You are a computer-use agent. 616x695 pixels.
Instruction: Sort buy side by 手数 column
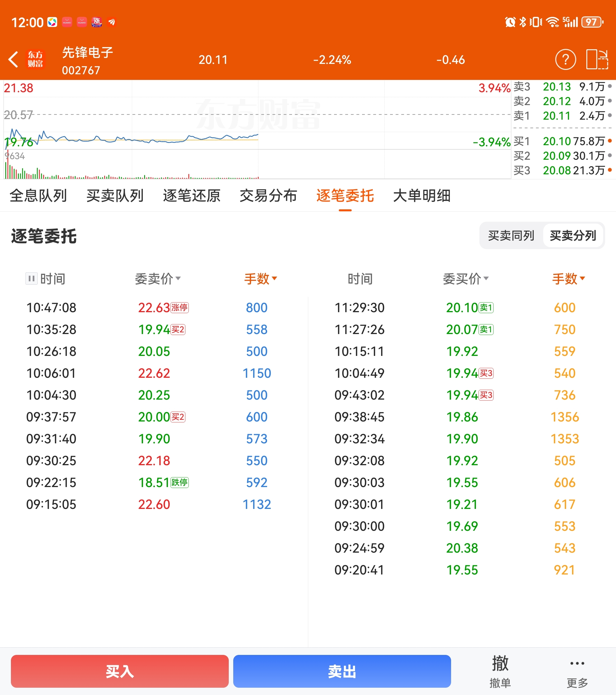click(x=568, y=279)
